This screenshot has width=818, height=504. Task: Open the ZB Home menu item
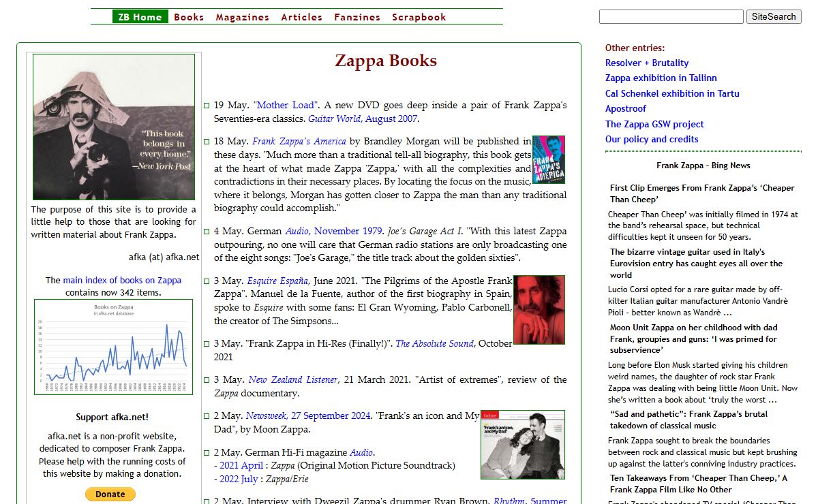coord(140,17)
